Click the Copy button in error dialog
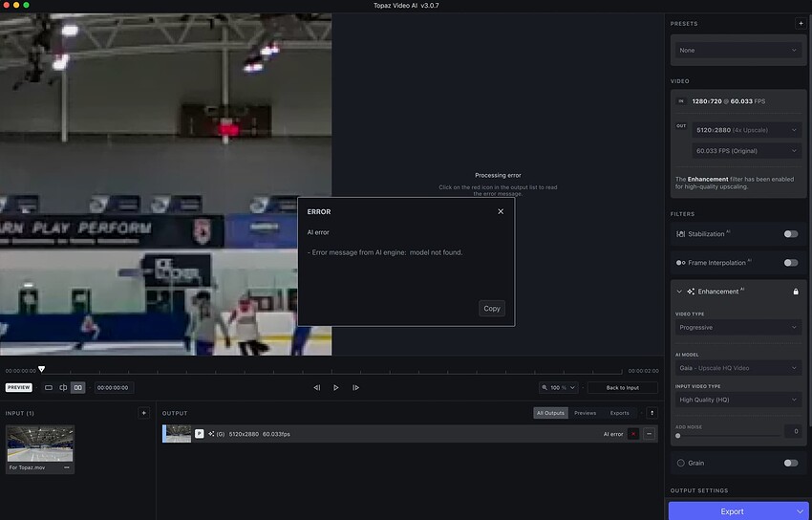The image size is (812, 520). point(492,308)
